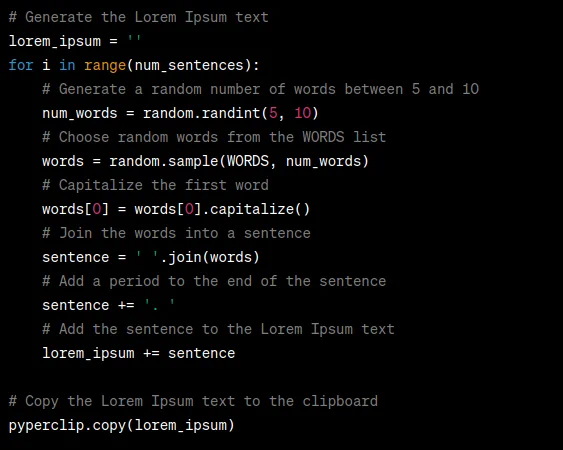
Task: Click the "sentence = ' '.join(words)" line
Action: 151,257
